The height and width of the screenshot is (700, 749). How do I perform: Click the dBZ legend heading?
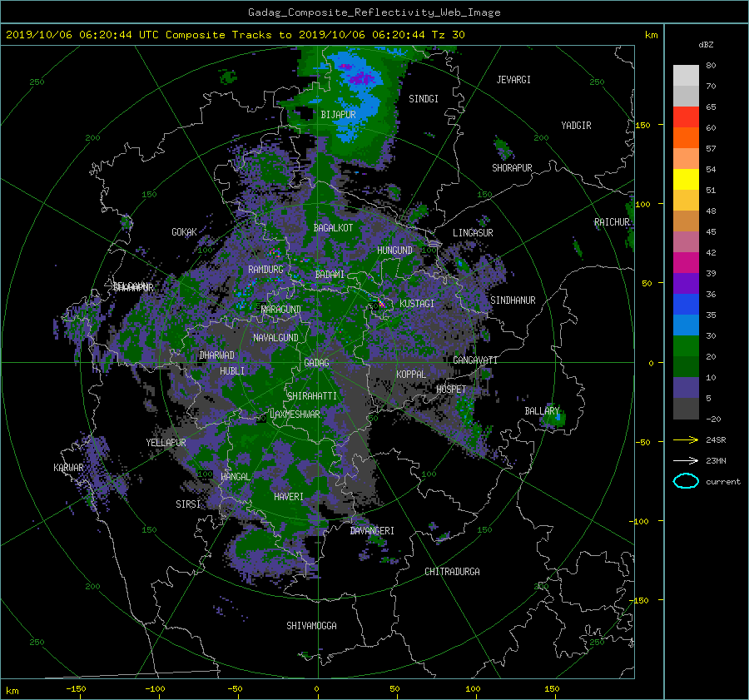pos(706,44)
